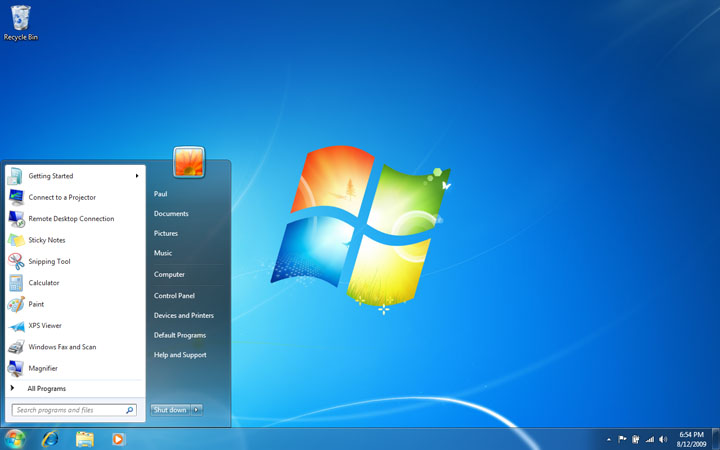Click Internet Explorer taskbar icon

pyautogui.click(x=50, y=439)
